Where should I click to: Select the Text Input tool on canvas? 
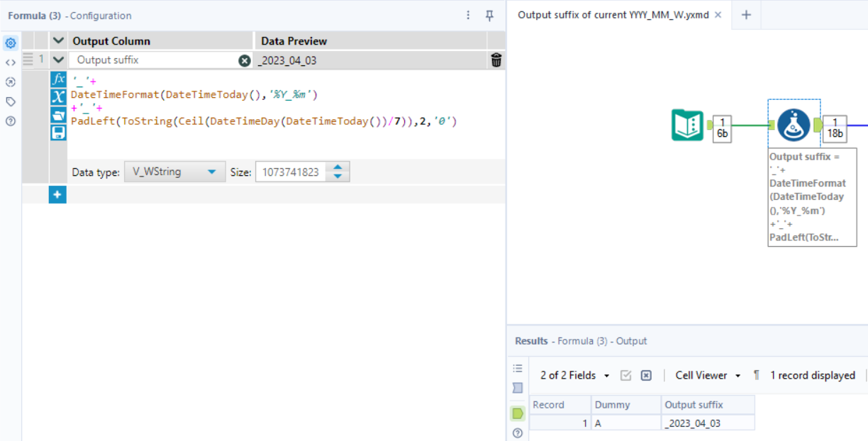click(687, 125)
